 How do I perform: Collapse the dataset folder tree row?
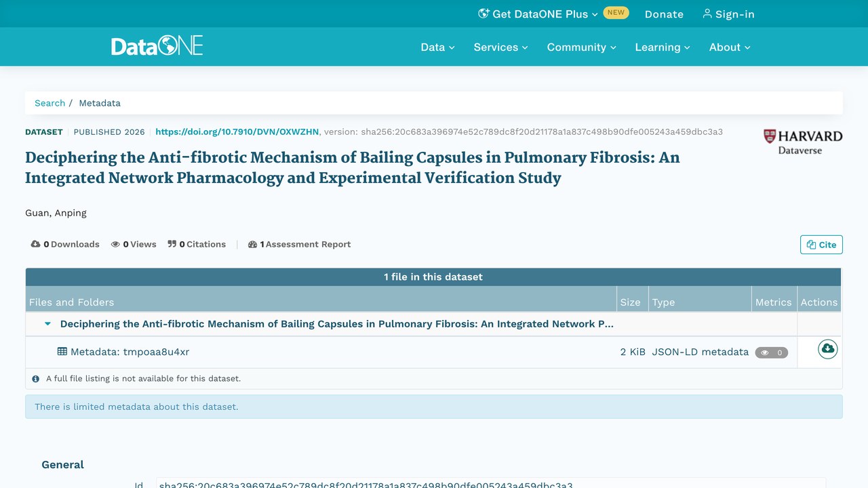[x=47, y=324]
